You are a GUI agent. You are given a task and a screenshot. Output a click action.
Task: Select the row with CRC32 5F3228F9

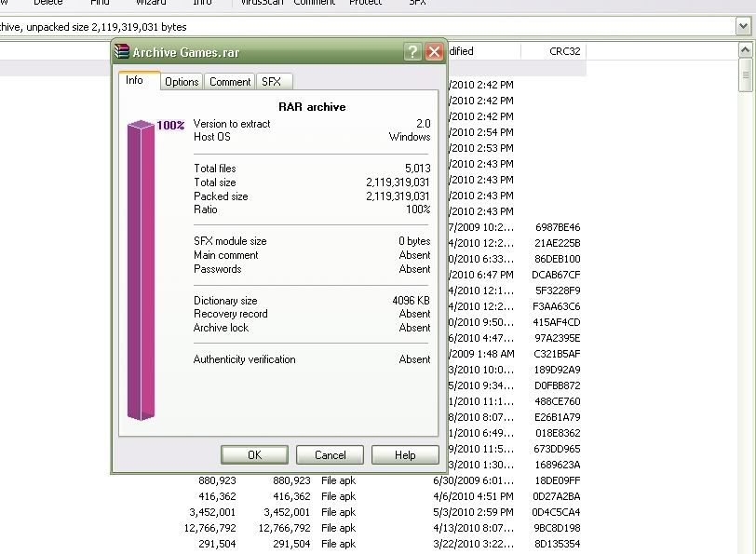click(x=517, y=291)
